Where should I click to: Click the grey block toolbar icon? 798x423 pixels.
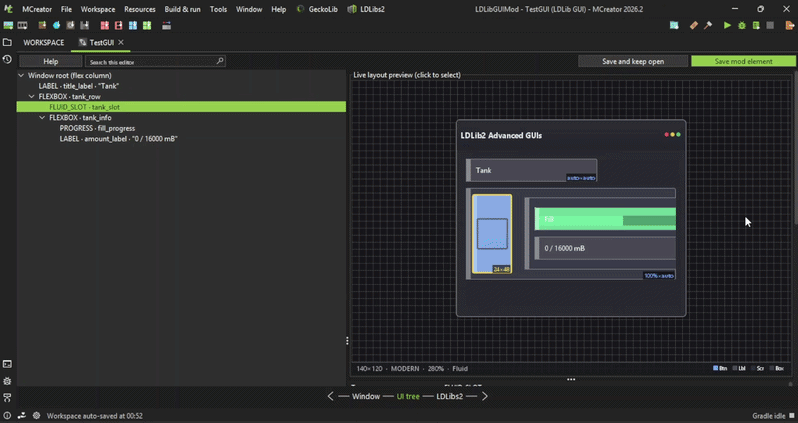(x=70, y=25)
